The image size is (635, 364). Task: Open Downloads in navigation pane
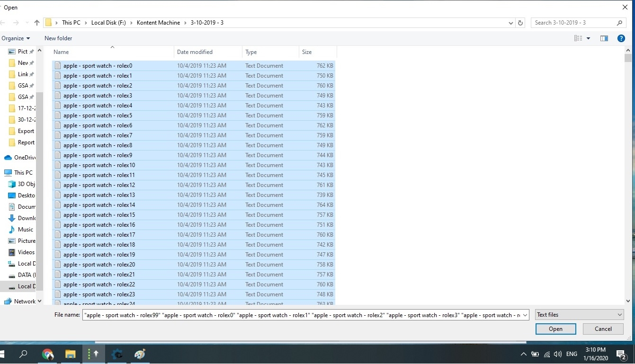[22, 218]
